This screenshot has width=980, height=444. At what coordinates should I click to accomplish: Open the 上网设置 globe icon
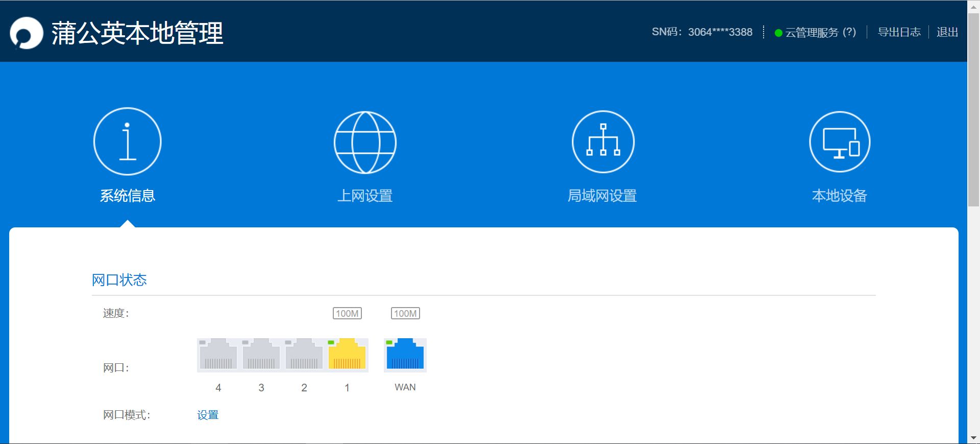click(365, 142)
